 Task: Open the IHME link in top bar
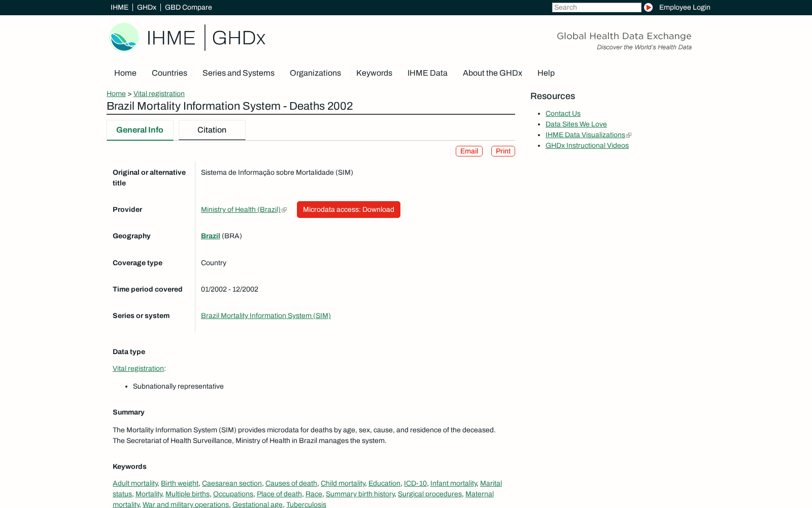tap(119, 7)
